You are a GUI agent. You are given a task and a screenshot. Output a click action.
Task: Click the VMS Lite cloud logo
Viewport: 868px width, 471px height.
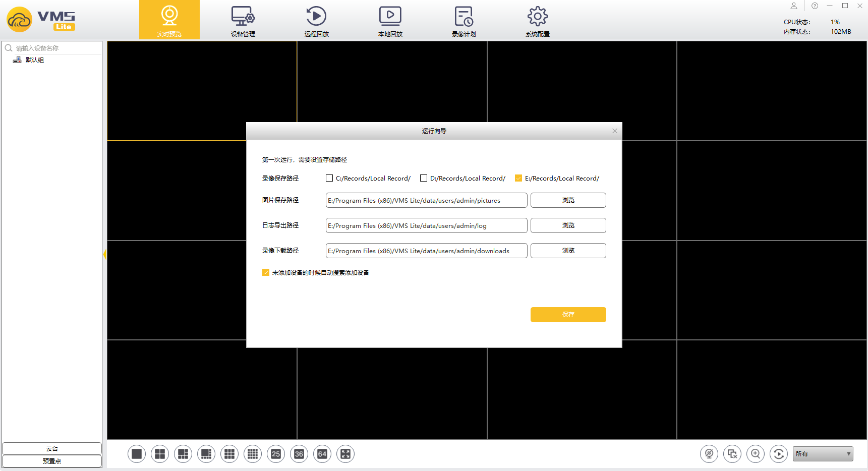coord(19,20)
